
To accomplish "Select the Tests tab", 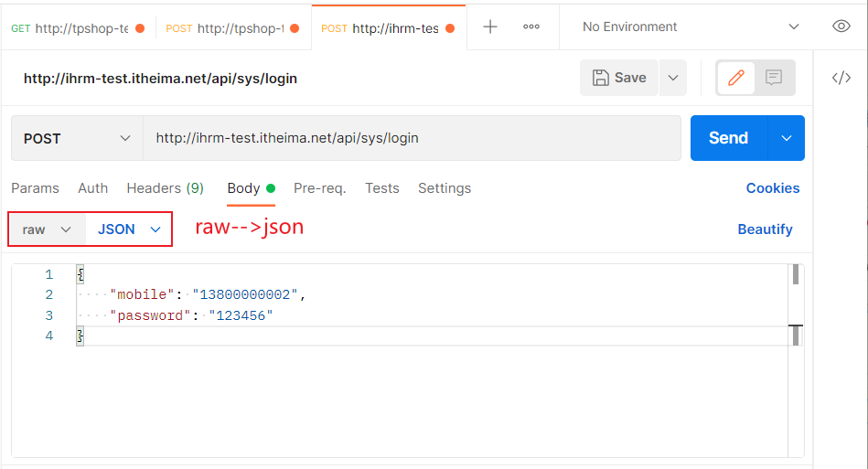I will [381, 188].
